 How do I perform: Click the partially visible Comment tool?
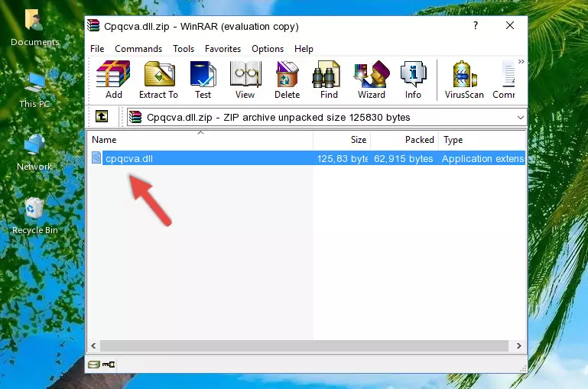(x=505, y=79)
